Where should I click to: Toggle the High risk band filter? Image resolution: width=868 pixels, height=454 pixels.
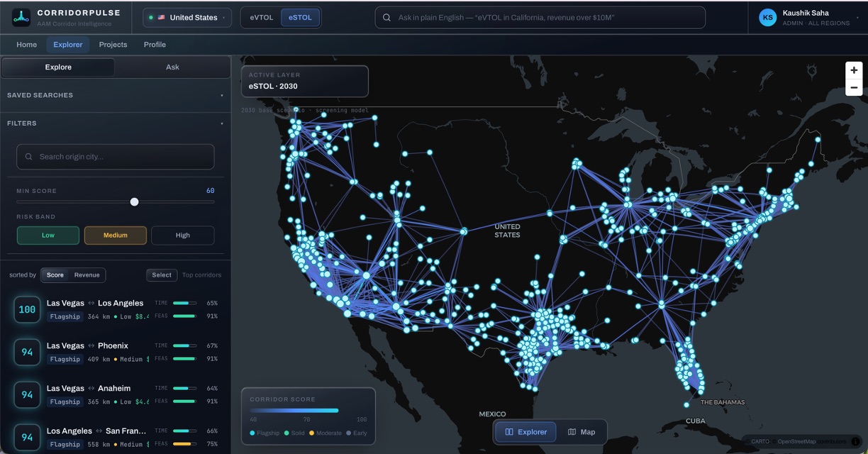click(x=183, y=236)
